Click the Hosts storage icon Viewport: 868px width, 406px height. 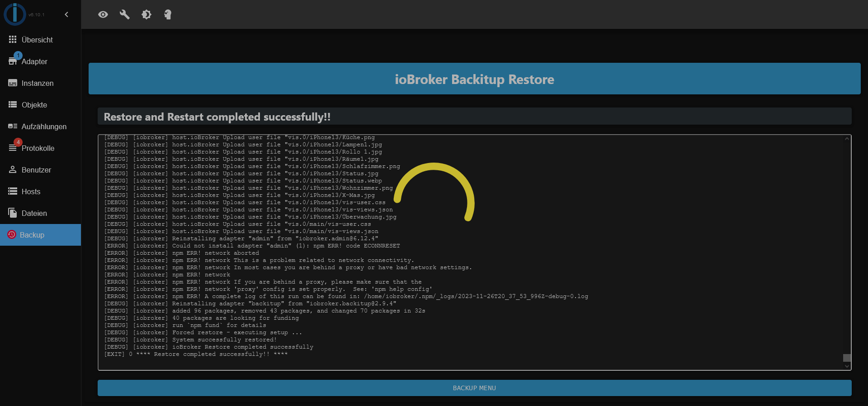[13, 191]
